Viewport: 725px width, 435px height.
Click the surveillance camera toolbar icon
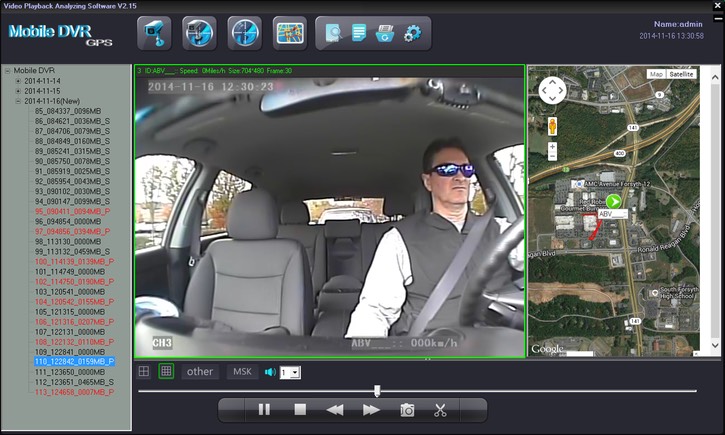coord(153,33)
